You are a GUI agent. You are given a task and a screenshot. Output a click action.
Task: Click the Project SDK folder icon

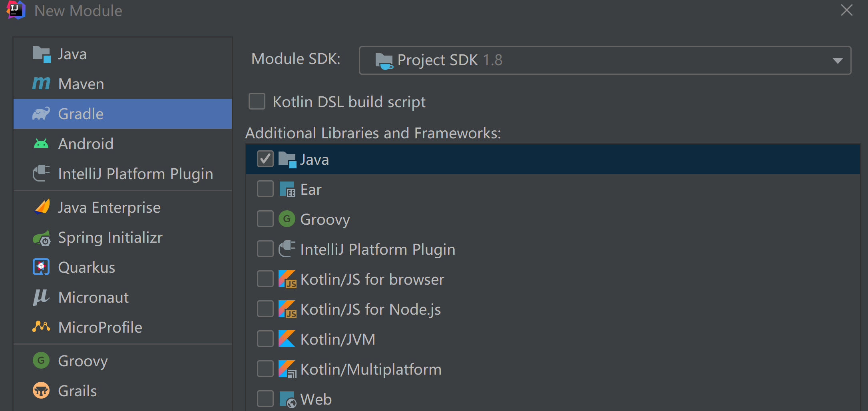(x=384, y=61)
